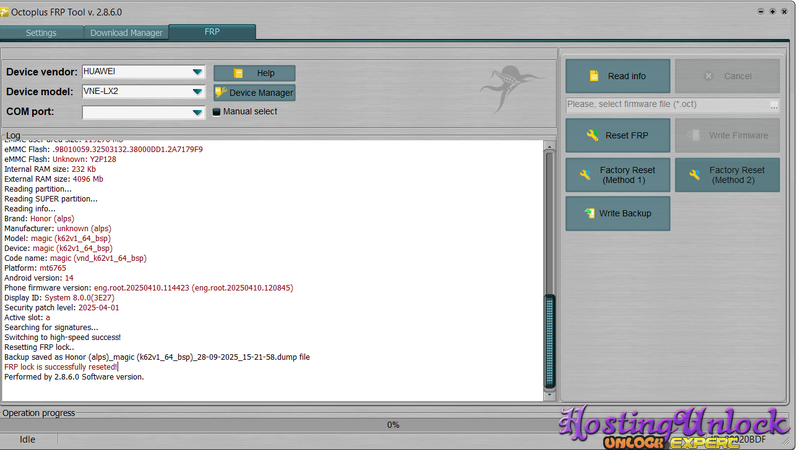
Task: Click the Log panel vertical scrollbar
Action: click(x=547, y=270)
